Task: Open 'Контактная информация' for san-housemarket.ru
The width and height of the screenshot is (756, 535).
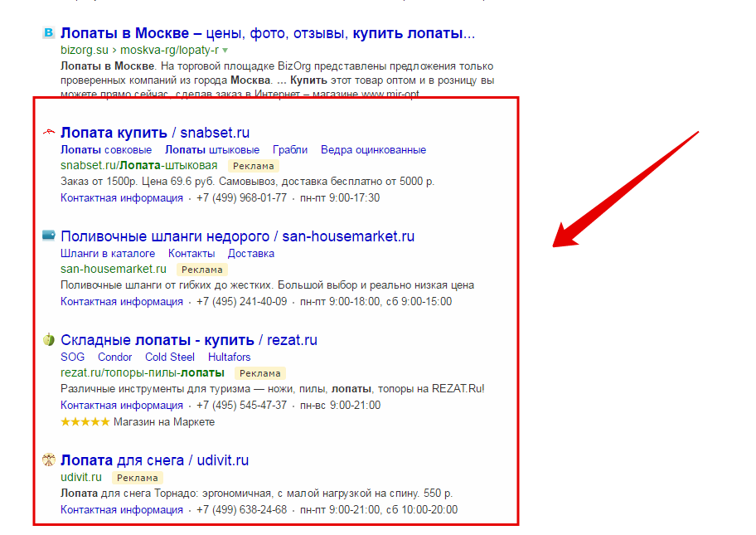Action: click(x=122, y=302)
